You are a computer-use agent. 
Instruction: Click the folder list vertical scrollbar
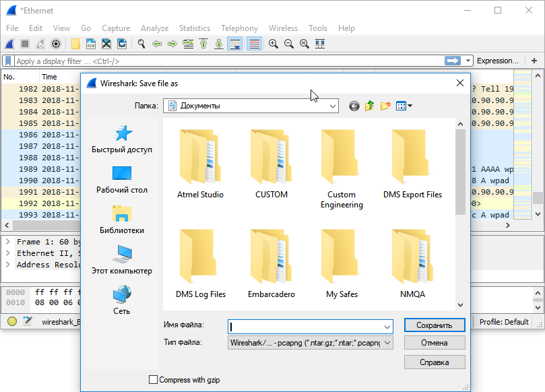point(461,214)
